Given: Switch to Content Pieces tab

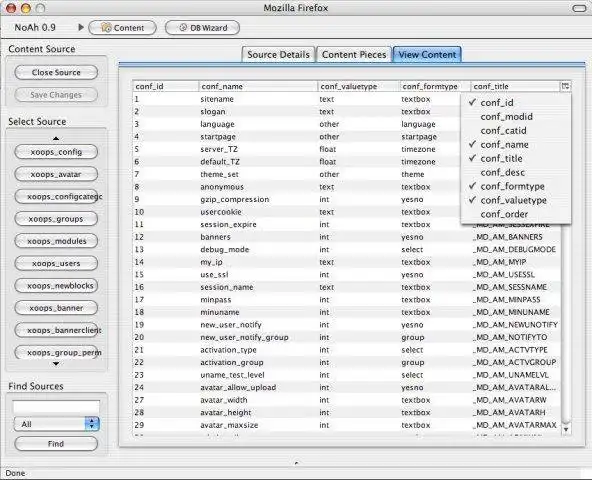Looking at the screenshot, I should pyautogui.click(x=354, y=54).
